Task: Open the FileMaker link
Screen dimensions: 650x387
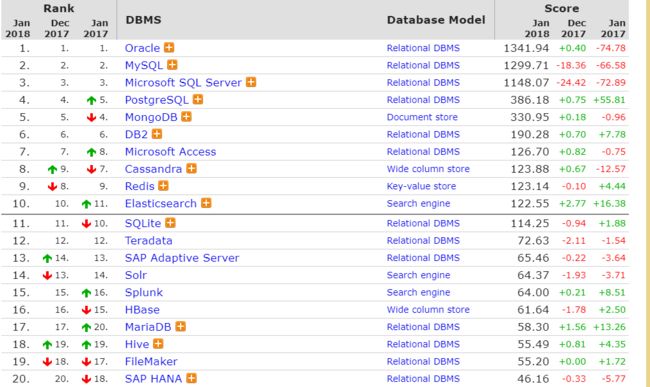Action: [x=151, y=361]
